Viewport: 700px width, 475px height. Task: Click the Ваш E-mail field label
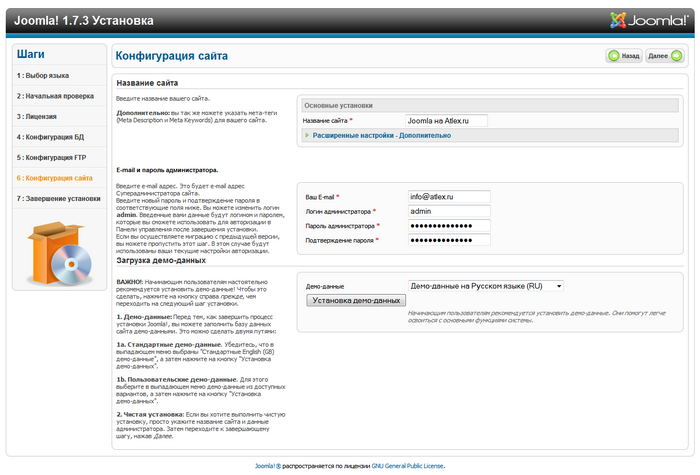pyautogui.click(x=322, y=197)
